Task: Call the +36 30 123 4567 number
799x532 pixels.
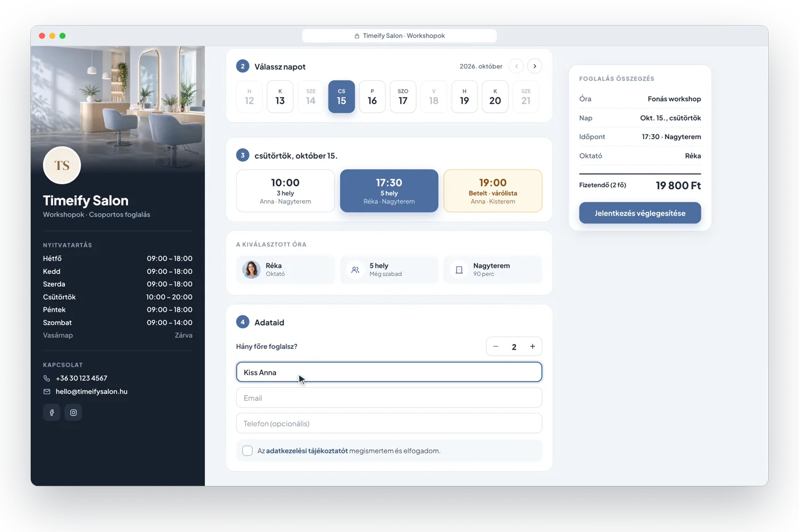Action: (x=82, y=378)
